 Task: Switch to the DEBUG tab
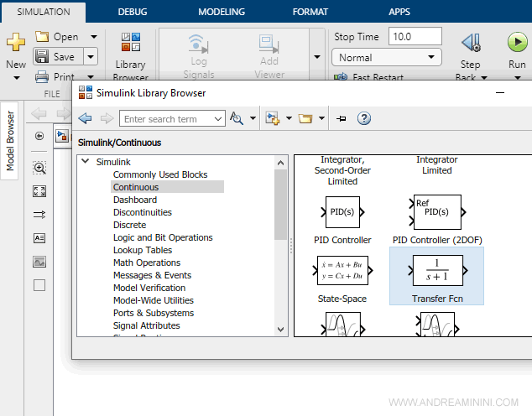click(133, 12)
